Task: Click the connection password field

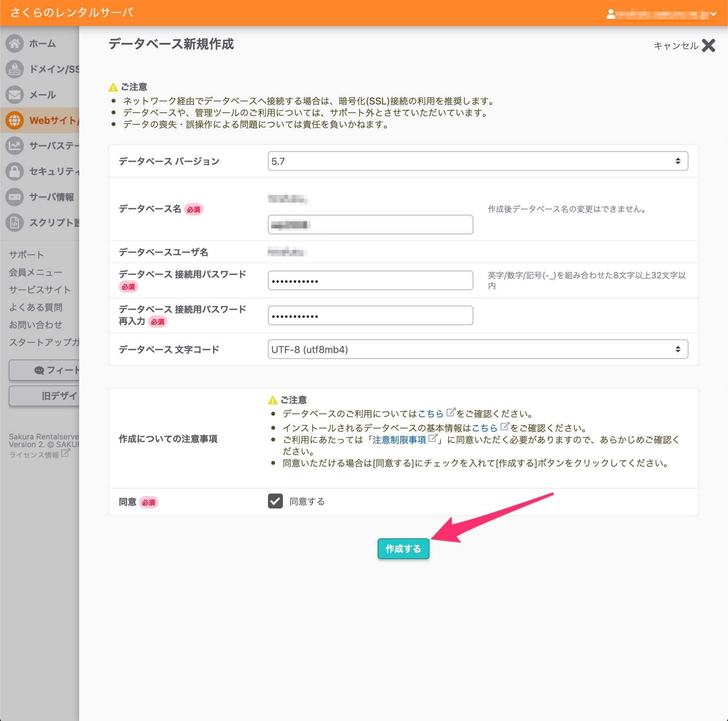Action: click(370, 281)
